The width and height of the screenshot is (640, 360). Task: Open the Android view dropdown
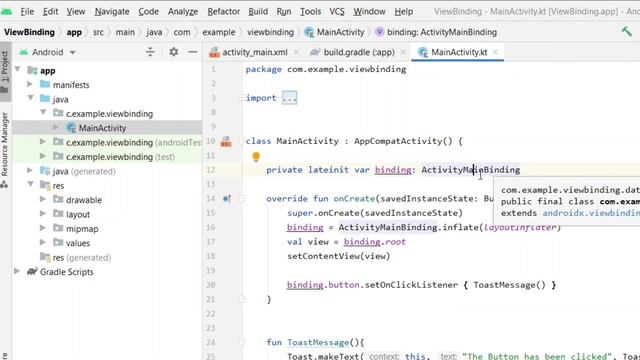[x=73, y=52]
